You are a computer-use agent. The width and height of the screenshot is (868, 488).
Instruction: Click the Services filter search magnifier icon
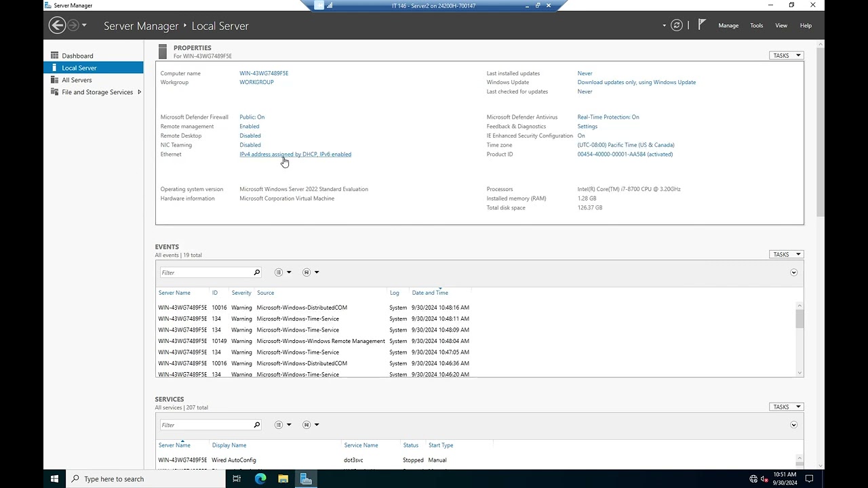pyautogui.click(x=256, y=425)
